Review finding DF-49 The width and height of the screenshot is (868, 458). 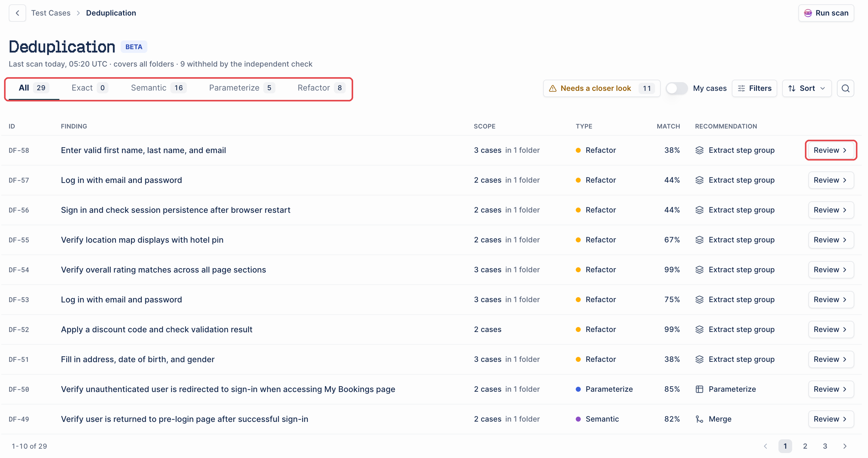831,419
